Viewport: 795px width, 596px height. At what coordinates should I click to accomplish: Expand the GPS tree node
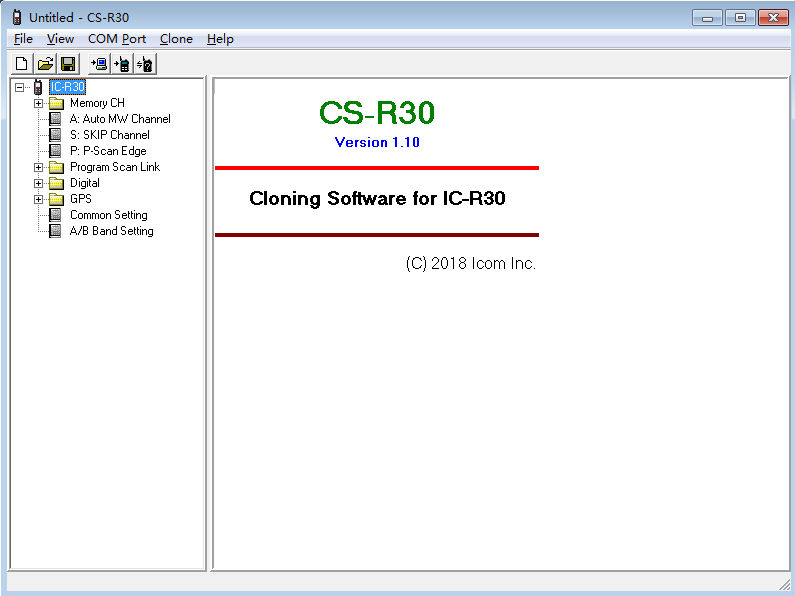(39, 199)
